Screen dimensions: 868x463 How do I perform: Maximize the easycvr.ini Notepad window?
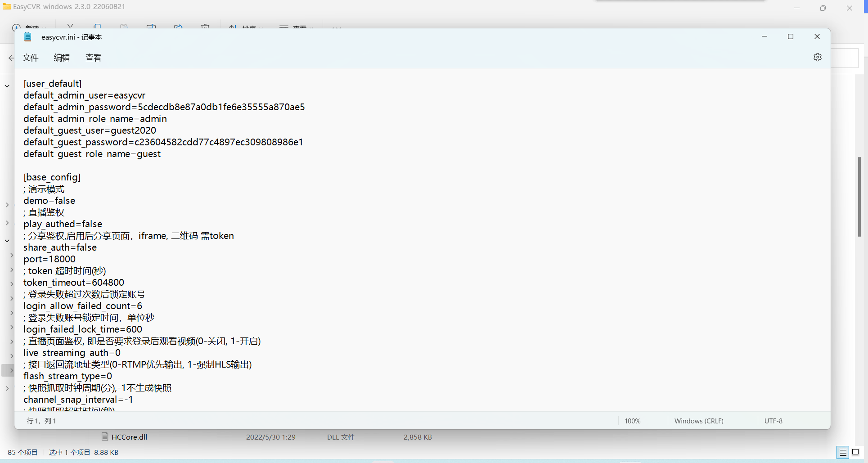[x=791, y=36]
